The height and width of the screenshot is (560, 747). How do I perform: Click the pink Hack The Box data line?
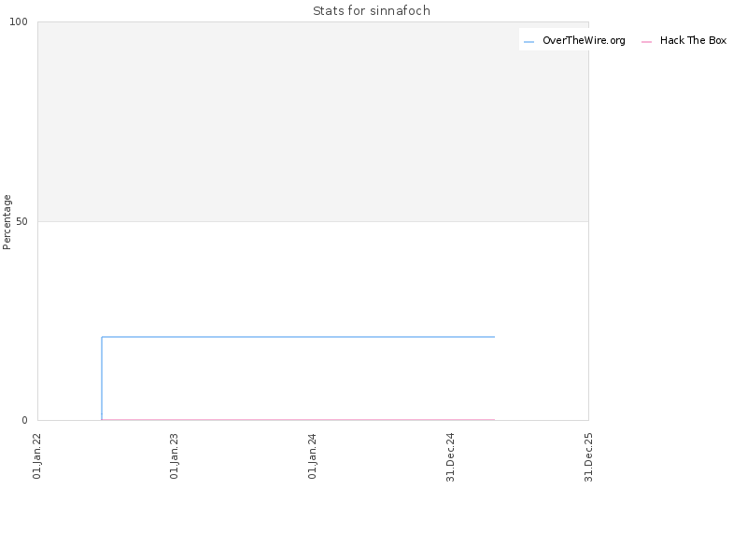[x=298, y=419]
